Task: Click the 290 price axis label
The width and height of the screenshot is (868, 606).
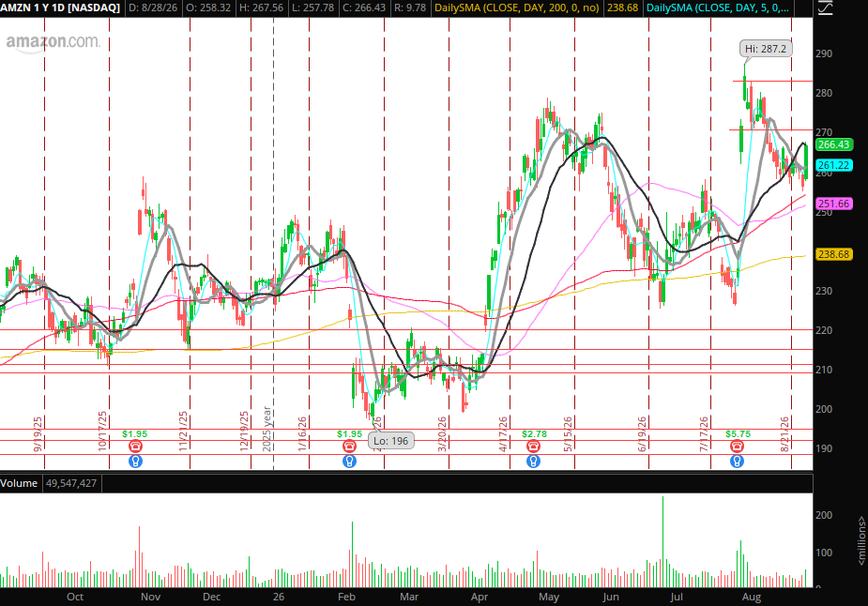Action: pos(824,53)
